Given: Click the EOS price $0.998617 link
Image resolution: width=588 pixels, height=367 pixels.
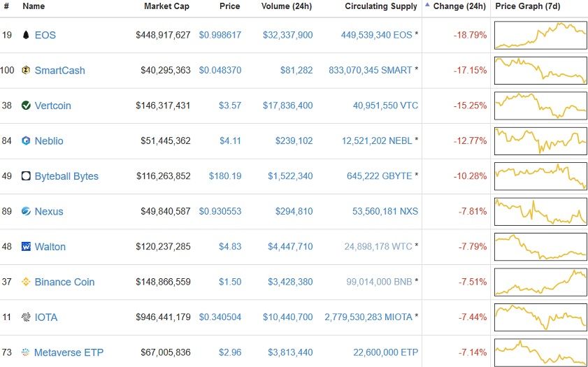Looking at the screenshot, I should pos(220,35).
